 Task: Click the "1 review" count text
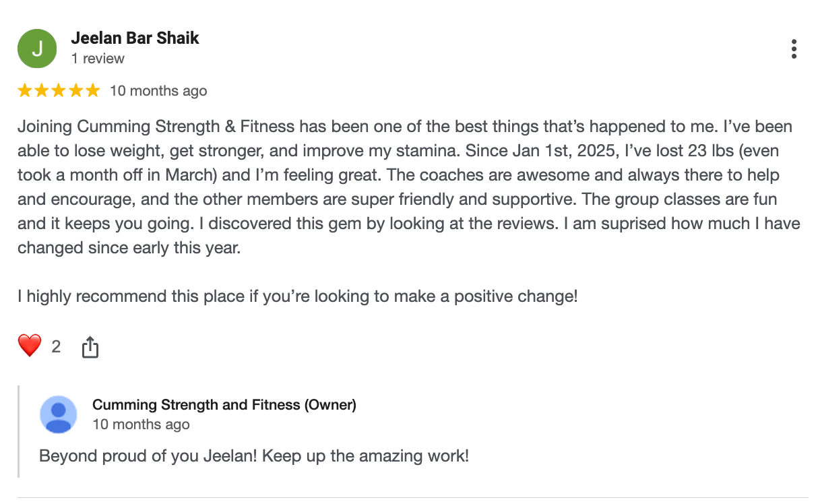click(x=98, y=59)
